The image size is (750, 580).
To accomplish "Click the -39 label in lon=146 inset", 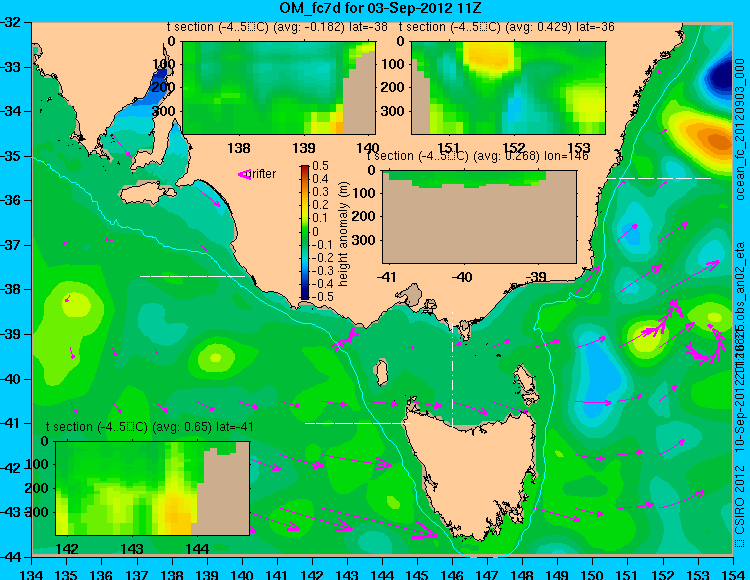I will pyautogui.click(x=536, y=276).
